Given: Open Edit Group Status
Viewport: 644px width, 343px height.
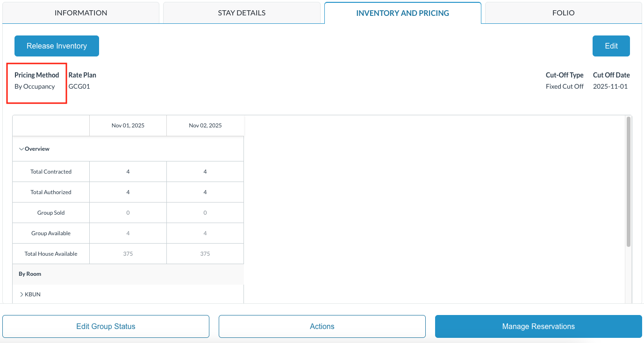Looking at the screenshot, I should (106, 326).
